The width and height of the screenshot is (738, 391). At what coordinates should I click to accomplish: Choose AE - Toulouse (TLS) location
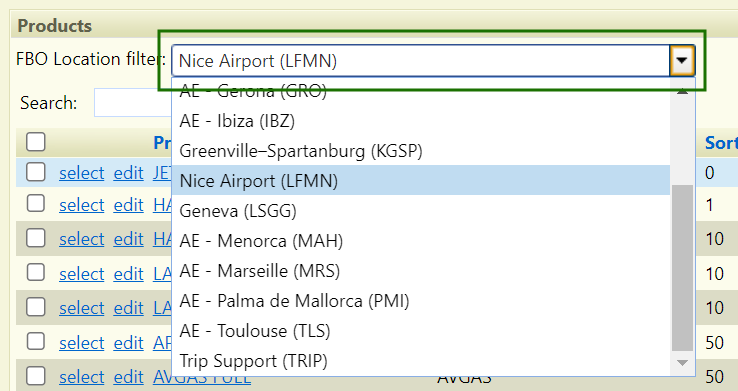point(421,331)
